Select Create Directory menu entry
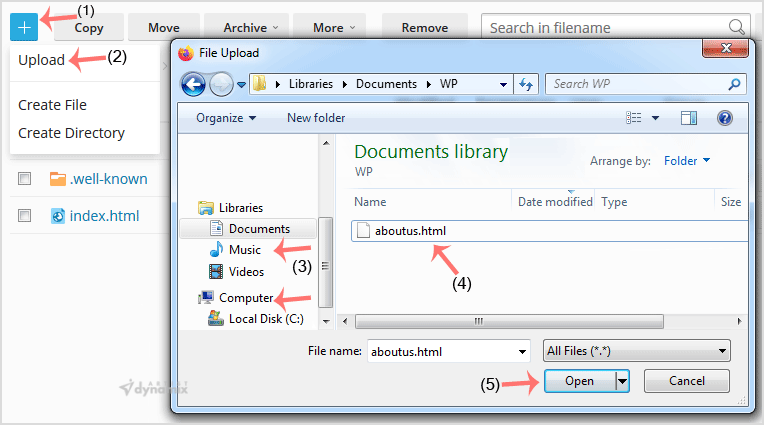The image size is (764, 425). coord(71,133)
